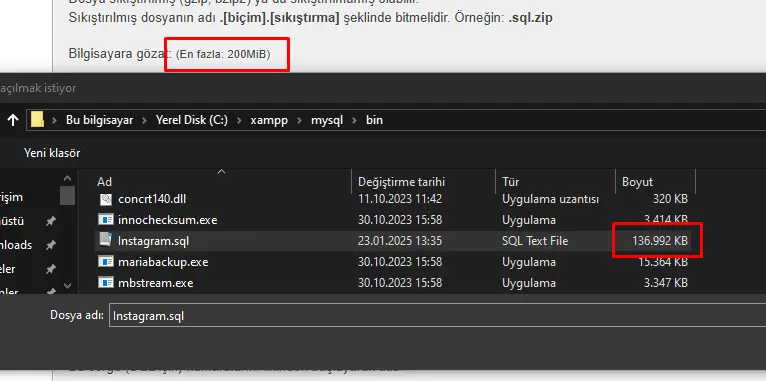This screenshot has height=381, width=766.
Task: Click 'Bilgisayara gözat' in the phpMyAdmin page
Action: point(120,54)
